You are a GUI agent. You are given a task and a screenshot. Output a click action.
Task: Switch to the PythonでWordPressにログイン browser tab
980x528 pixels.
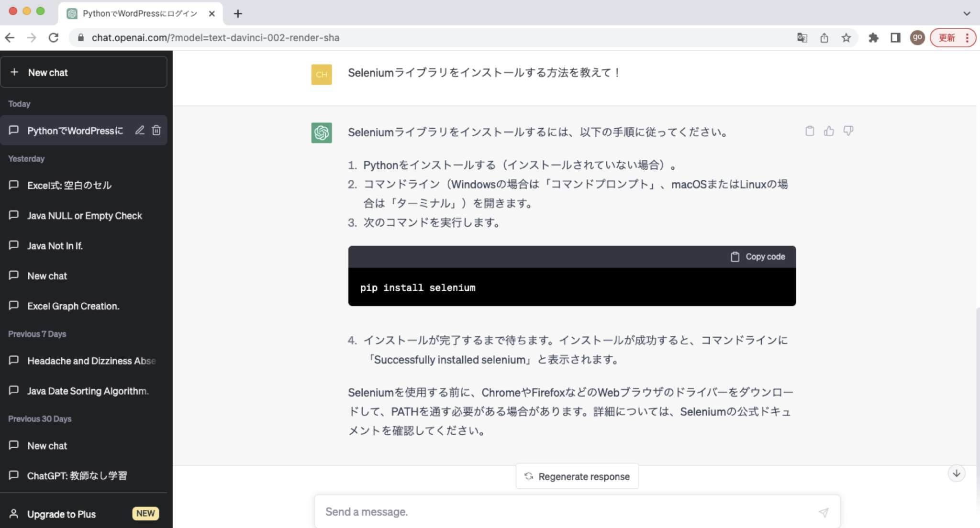coord(139,13)
